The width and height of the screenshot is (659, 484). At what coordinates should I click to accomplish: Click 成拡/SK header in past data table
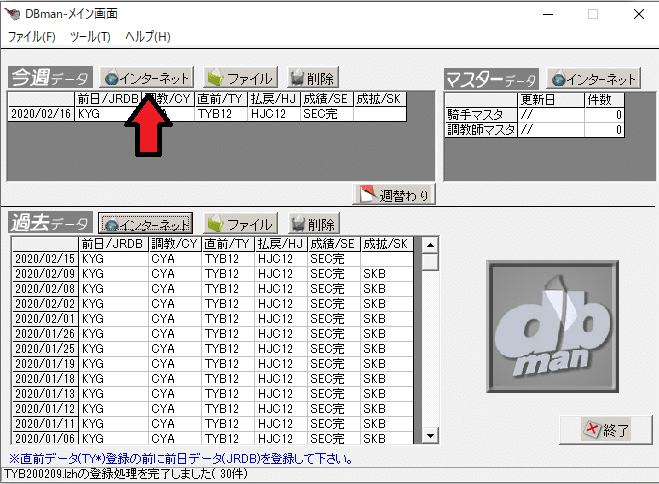[387, 244]
